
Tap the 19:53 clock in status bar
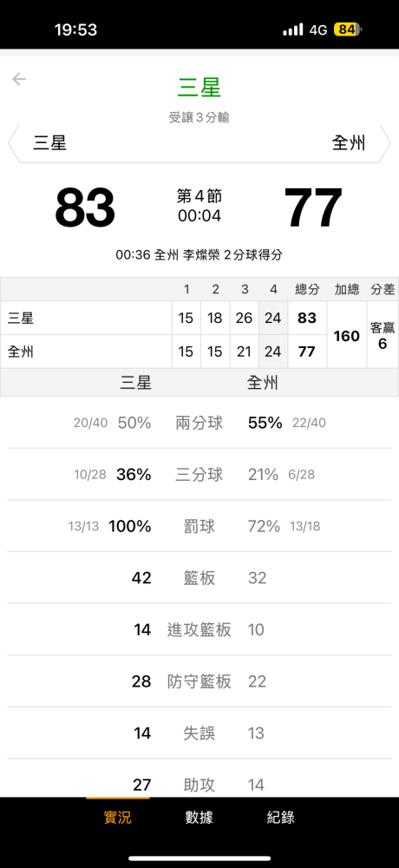pyautogui.click(x=75, y=30)
